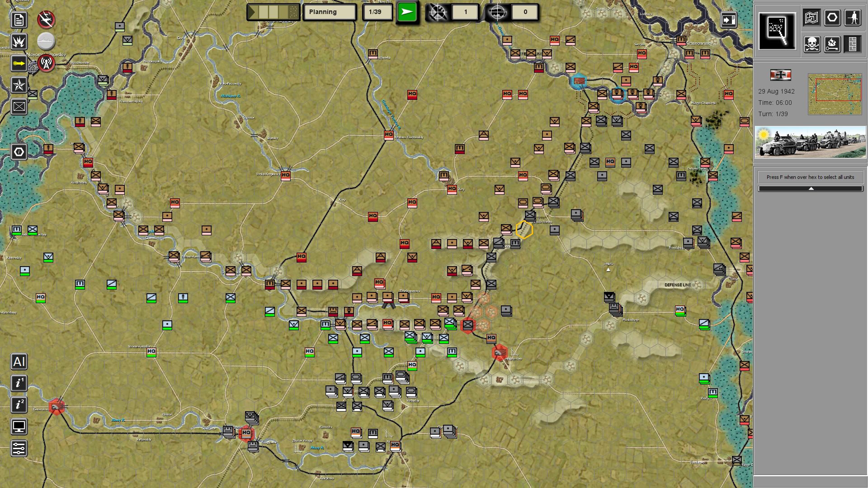868x488 pixels.
Task: Switch to the soldier unit view tab
Action: pyautogui.click(x=853, y=18)
